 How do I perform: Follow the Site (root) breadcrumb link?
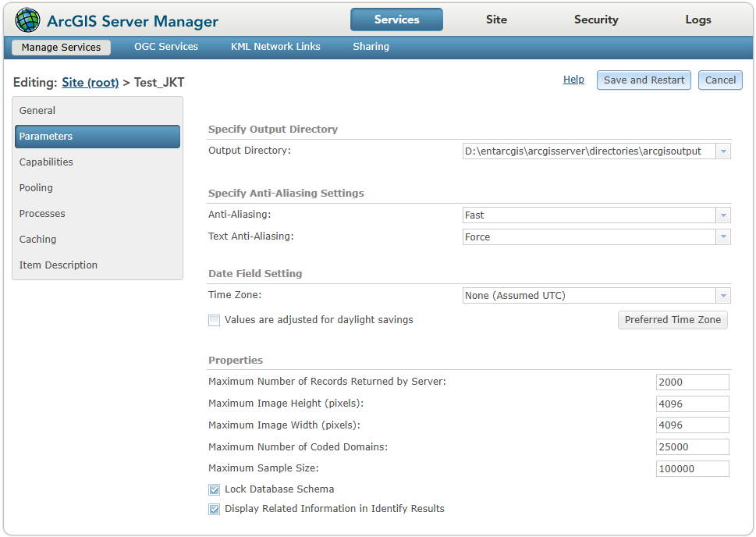(x=91, y=83)
